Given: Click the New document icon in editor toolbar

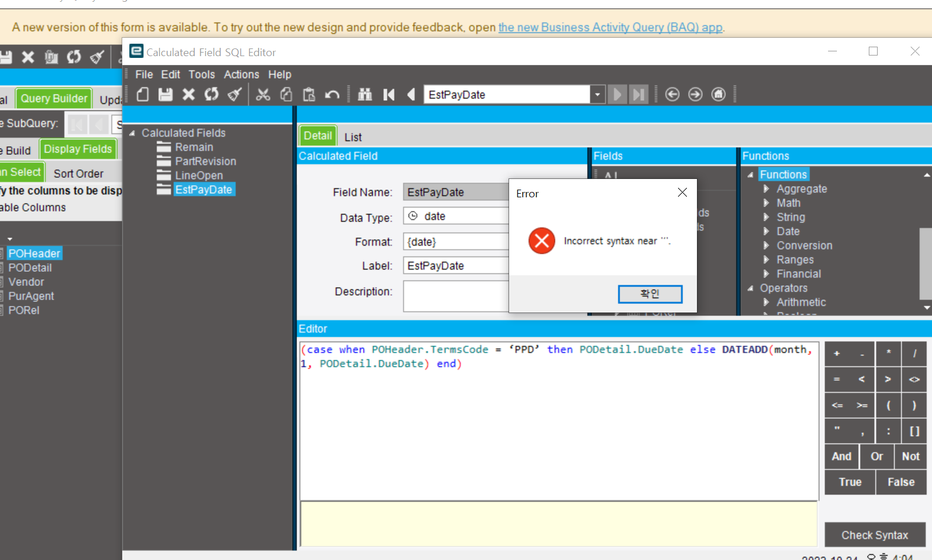Looking at the screenshot, I should [142, 95].
